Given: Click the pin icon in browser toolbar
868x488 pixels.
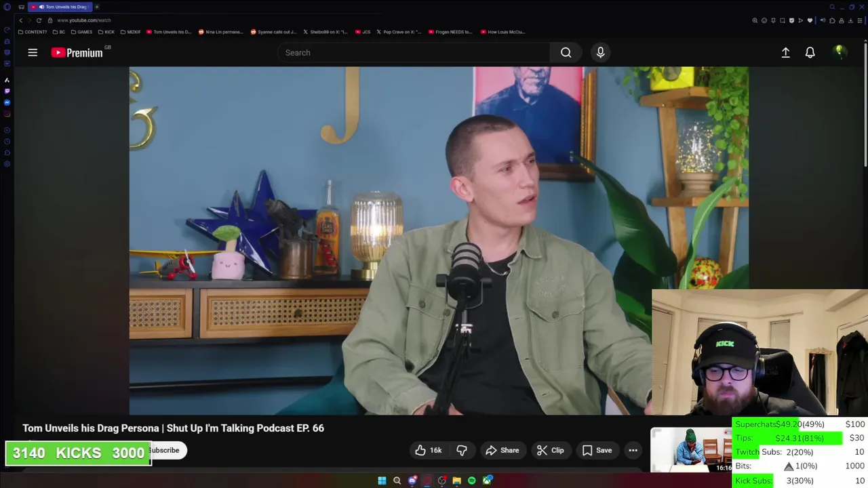Looking at the screenshot, I should [x=773, y=20].
